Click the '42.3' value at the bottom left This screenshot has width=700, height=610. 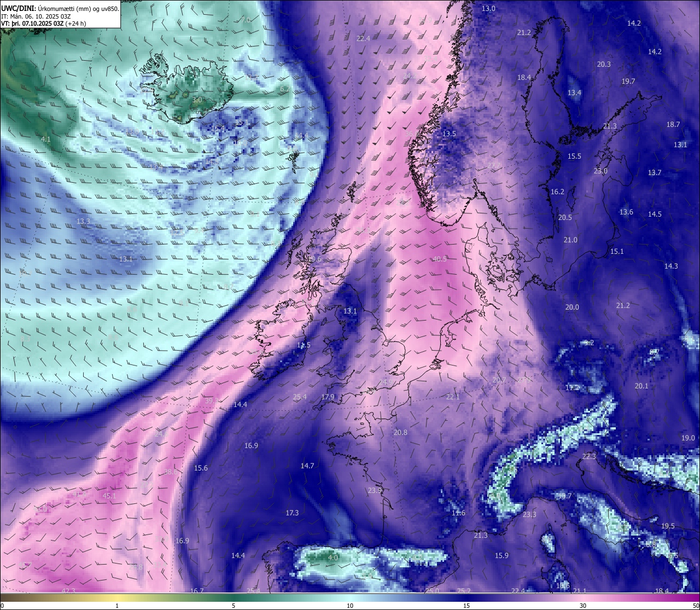[68, 590]
